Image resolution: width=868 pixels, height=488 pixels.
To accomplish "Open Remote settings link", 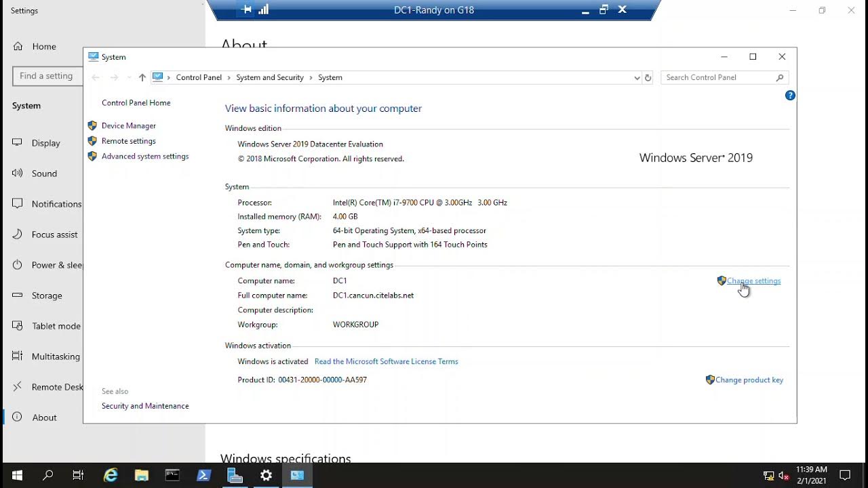I will pos(128,141).
